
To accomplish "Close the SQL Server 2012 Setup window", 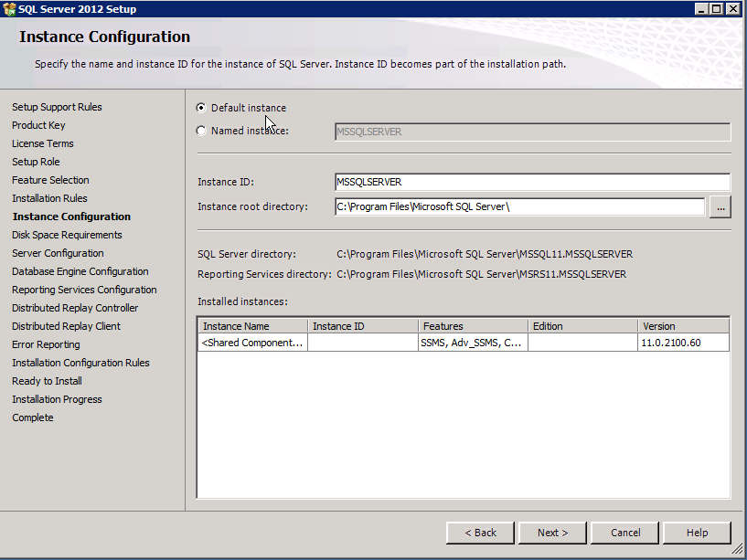I will 733,8.
